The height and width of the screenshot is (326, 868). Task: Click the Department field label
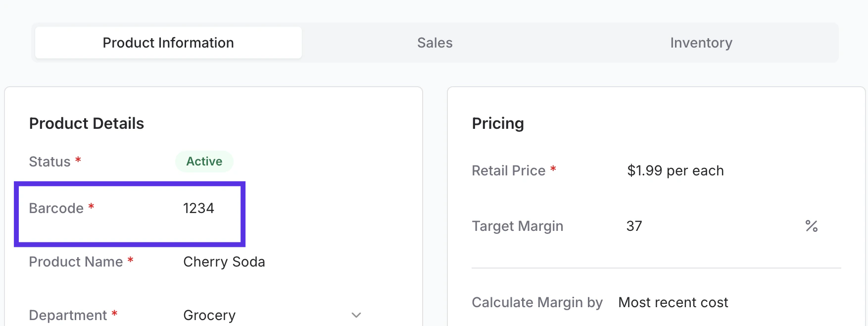click(x=68, y=315)
